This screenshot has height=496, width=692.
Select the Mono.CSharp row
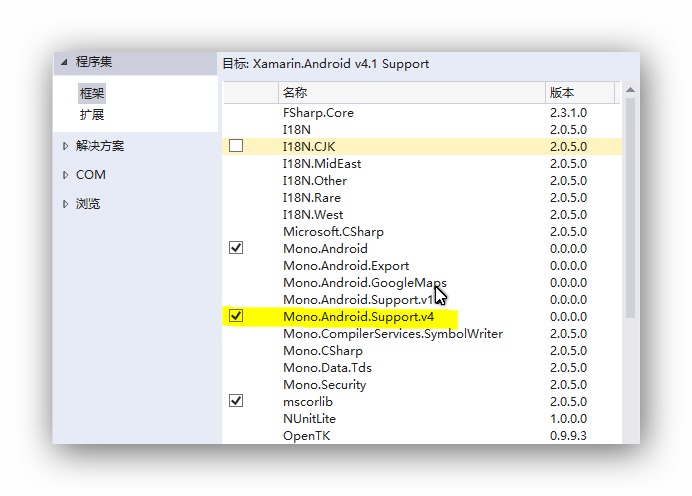tap(422, 350)
